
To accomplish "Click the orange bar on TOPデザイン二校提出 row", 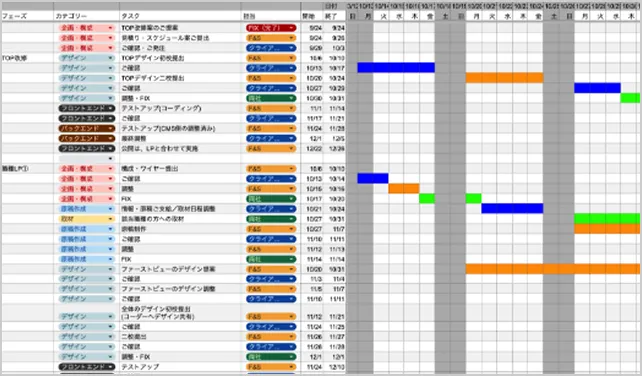I will click(x=504, y=78).
